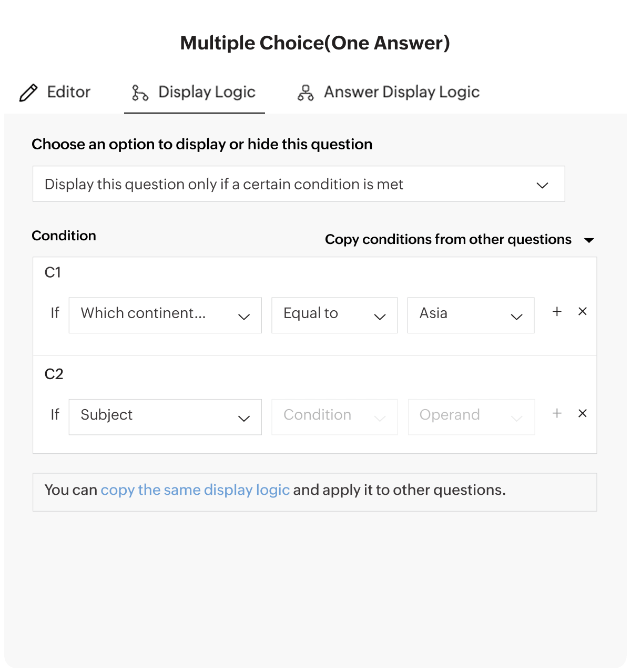The width and height of the screenshot is (631, 672).
Task: Click the caret beside Copy conditions from other questions
Action: [589, 240]
